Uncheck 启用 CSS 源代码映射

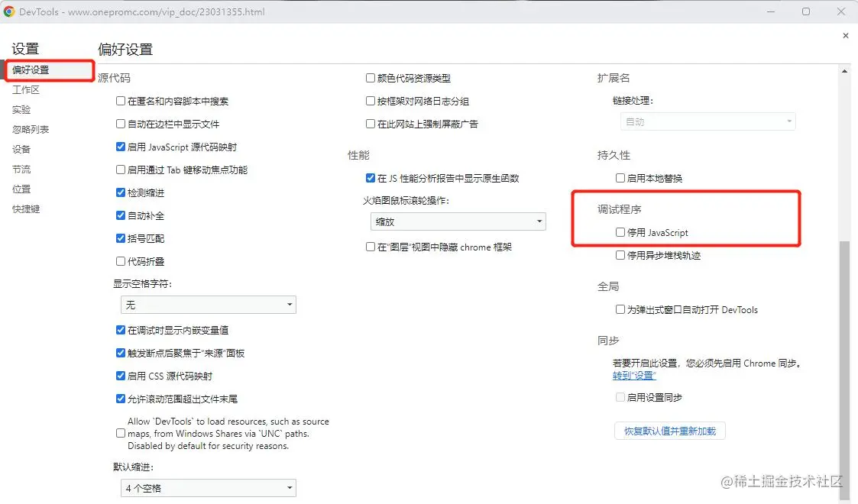pos(121,376)
